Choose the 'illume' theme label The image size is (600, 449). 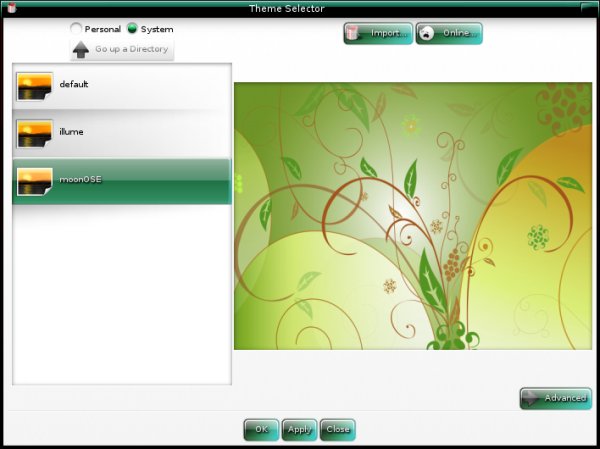coord(71,132)
